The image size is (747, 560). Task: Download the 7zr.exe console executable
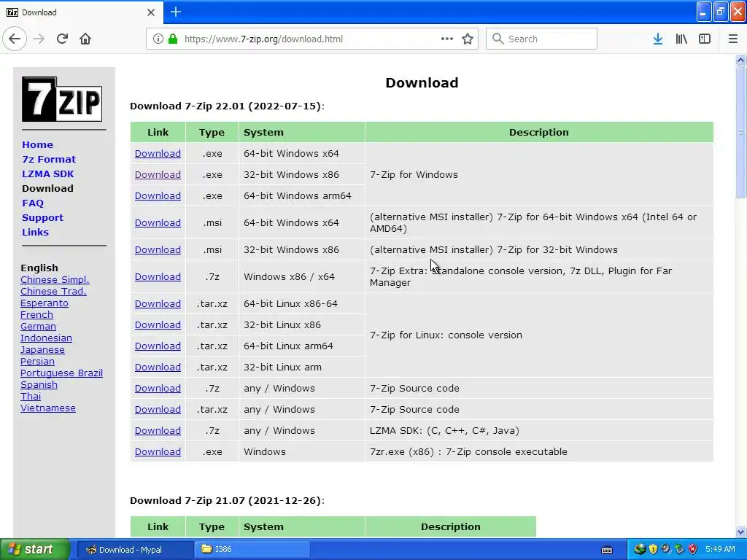pos(158,451)
